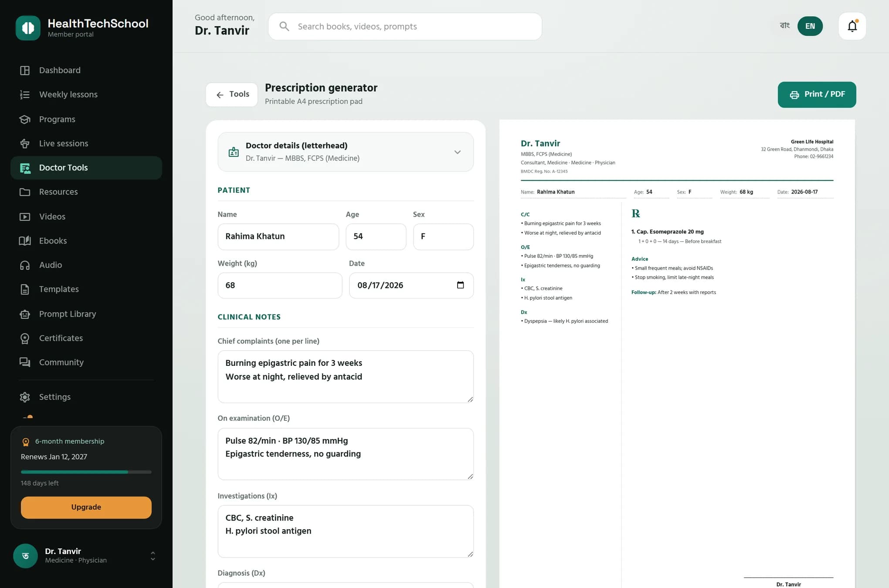The width and height of the screenshot is (889, 588).
Task: Open the Resources folder icon
Action: coord(25,192)
